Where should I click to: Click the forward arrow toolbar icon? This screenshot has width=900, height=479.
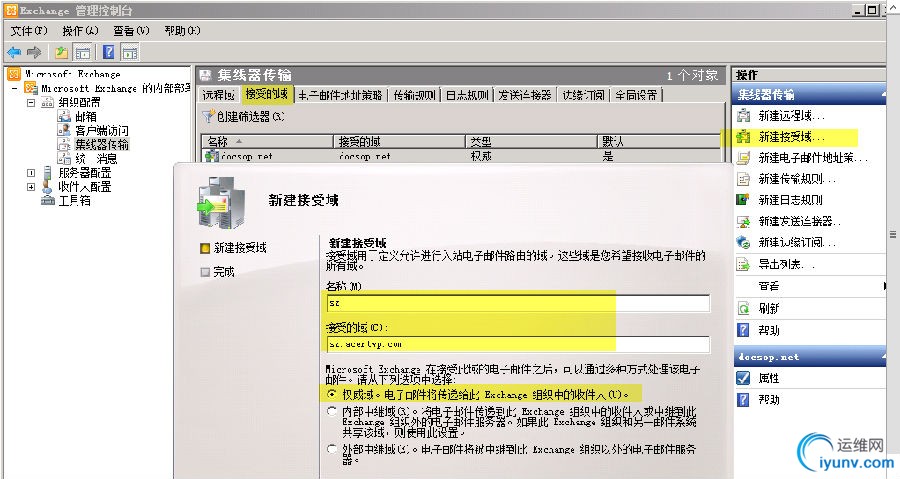34,53
